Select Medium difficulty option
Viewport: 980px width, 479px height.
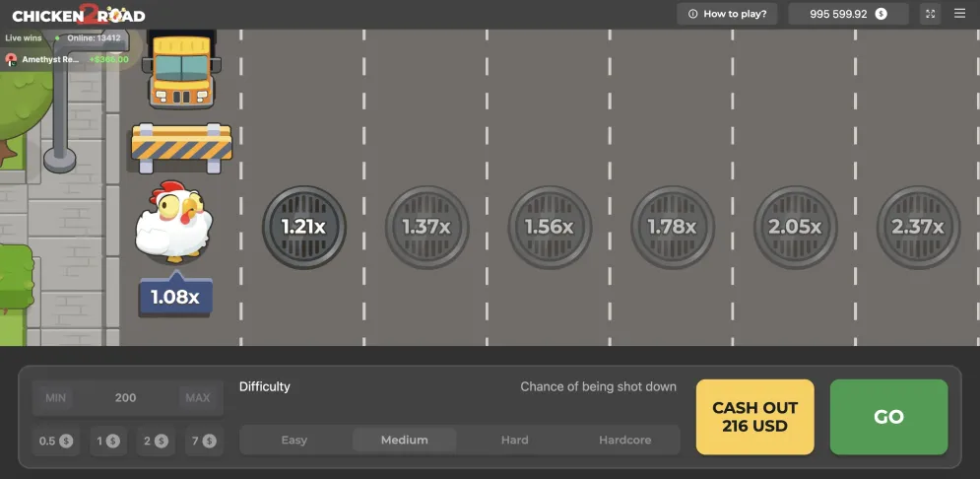(405, 441)
